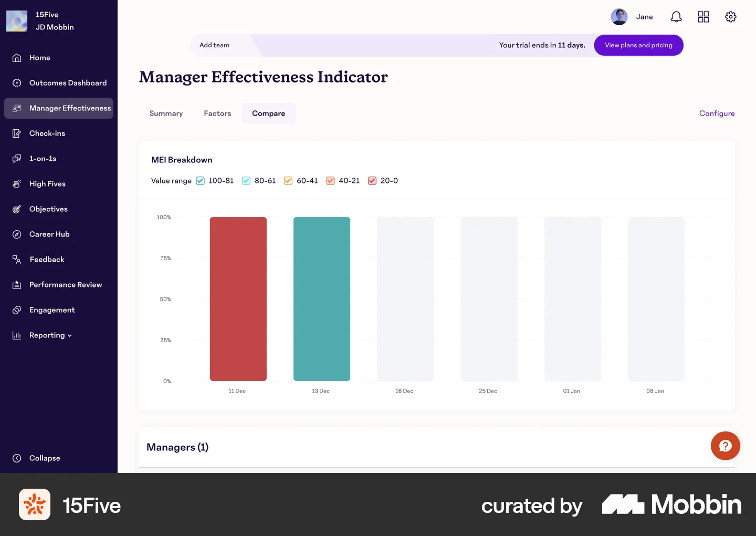Click the Engagement sidebar icon

pos(17,310)
